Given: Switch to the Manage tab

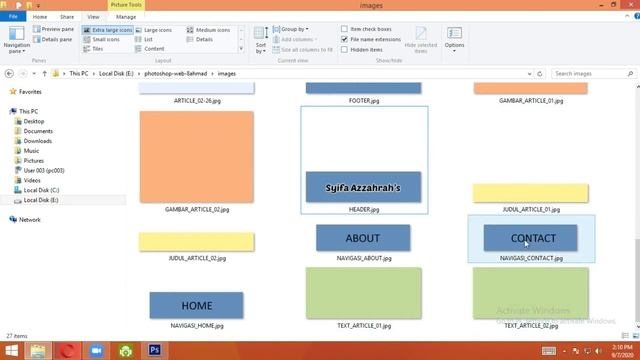Looking at the screenshot, I should pyautogui.click(x=126, y=17).
